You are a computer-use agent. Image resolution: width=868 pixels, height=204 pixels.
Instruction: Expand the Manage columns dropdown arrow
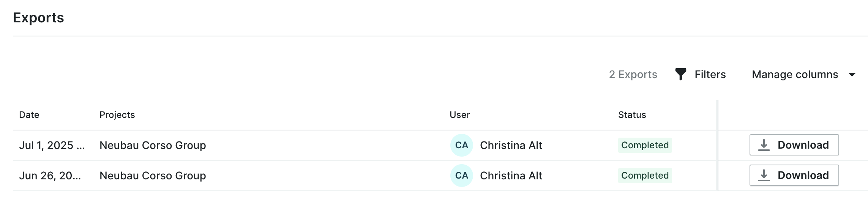(852, 75)
